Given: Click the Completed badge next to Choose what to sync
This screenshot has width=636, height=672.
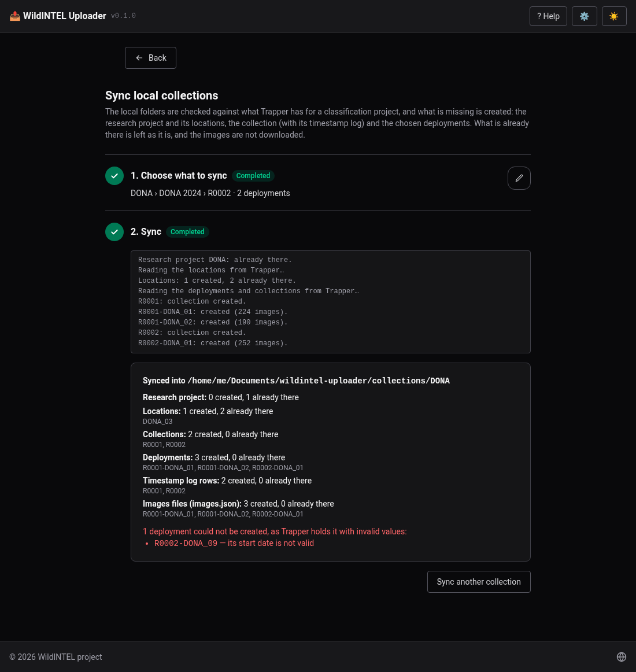Looking at the screenshot, I should pos(253,176).
